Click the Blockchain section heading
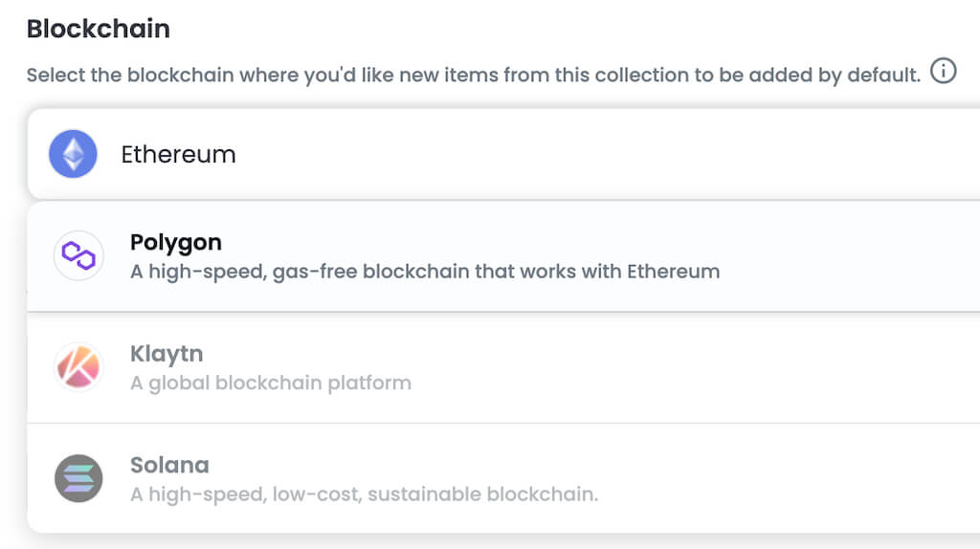The height and width of the screenshot is (549, 980). 99,29
